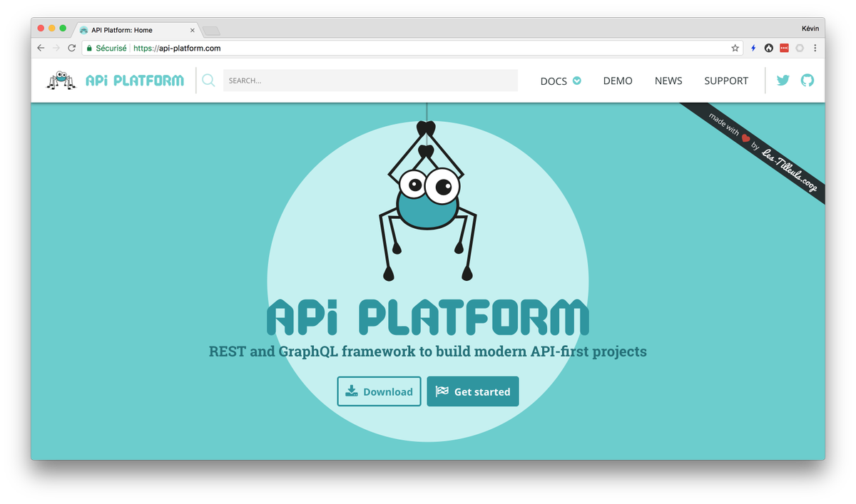Open the GitHub octocat icon link
856x504 pixels.
807,81
